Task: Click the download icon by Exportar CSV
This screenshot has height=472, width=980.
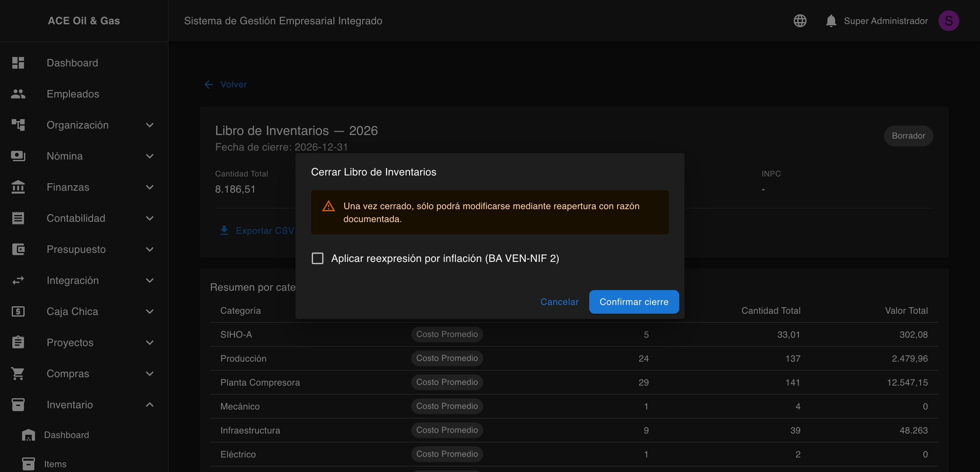Action: [x=224, y=230]
